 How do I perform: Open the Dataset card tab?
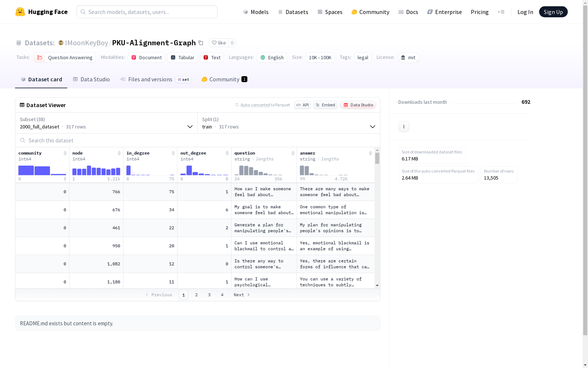point(41,79)
